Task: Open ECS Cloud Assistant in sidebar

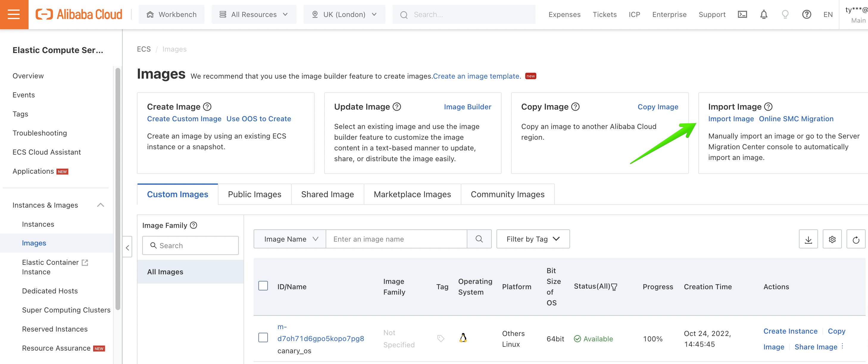Action: click(x=46, y=152)
